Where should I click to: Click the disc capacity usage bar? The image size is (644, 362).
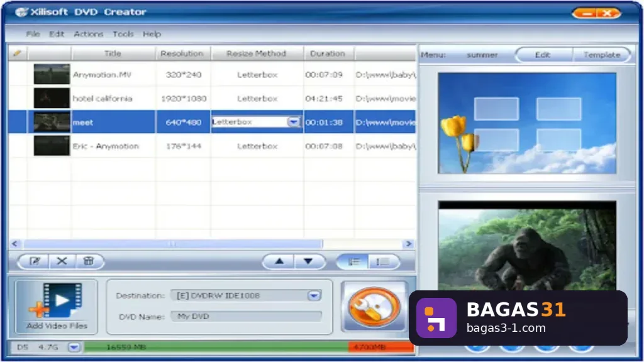pyautogui.click(x=249, y=347)
